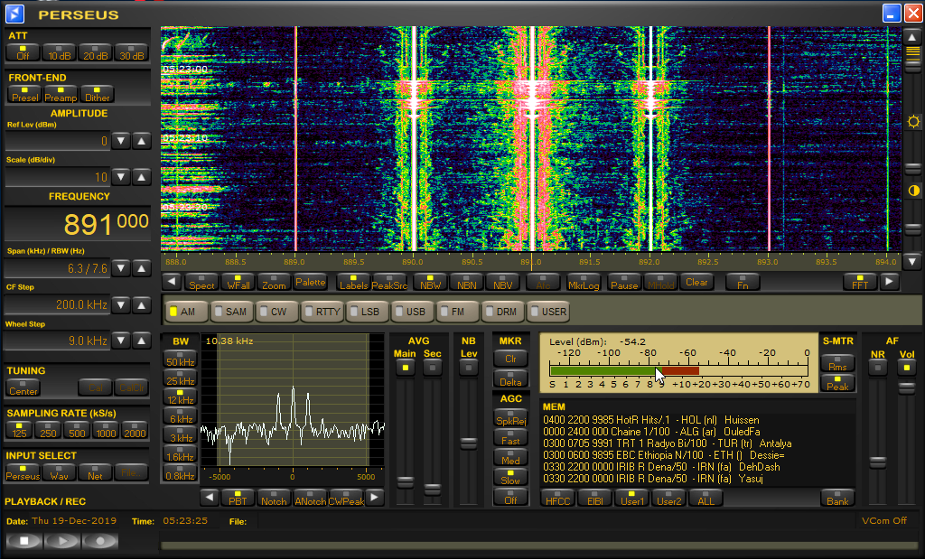Click the Perseus logo icon in the title bar

tap(14, 13)
